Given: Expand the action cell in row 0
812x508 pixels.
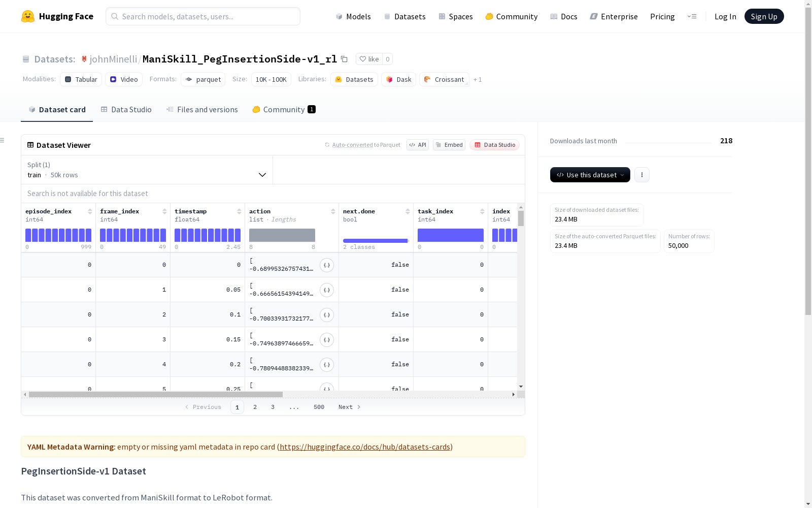Looking at the screenshot, I should 327,265.
